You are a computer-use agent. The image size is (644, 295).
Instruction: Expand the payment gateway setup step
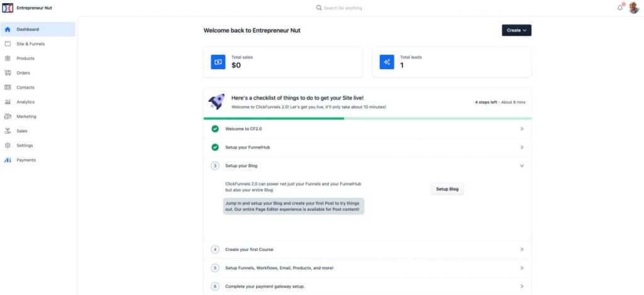pos(522,286)
